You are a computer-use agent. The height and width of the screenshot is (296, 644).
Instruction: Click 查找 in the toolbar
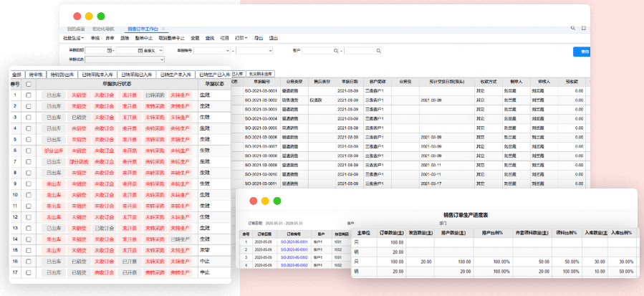pyautogui.click(x=209, y=38)
